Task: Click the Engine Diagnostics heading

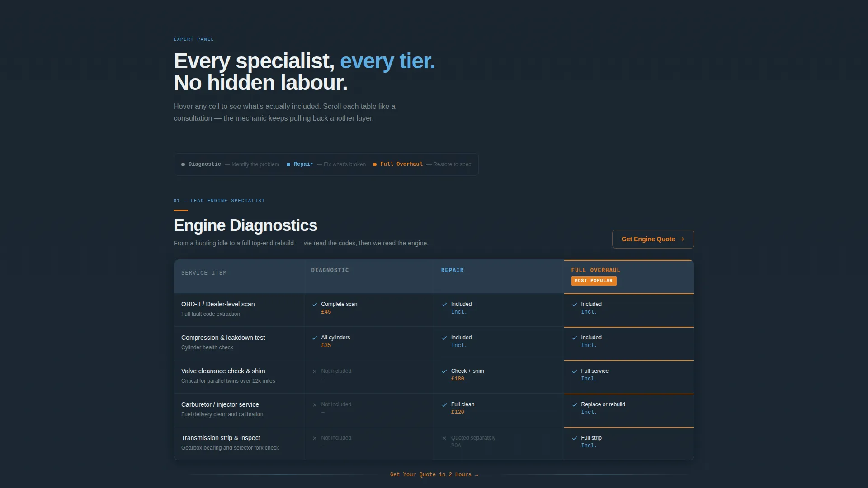Action: click(x=245, y=225)
